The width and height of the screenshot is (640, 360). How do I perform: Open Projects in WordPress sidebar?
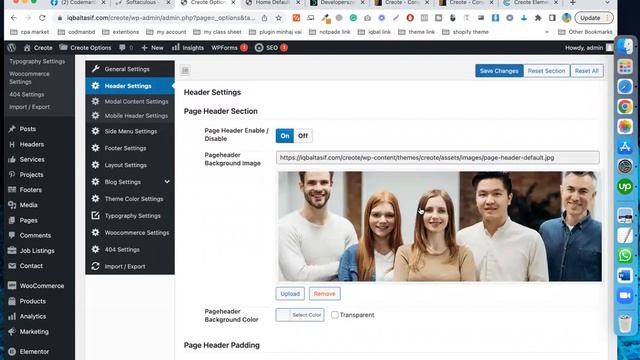click(31, 175)
